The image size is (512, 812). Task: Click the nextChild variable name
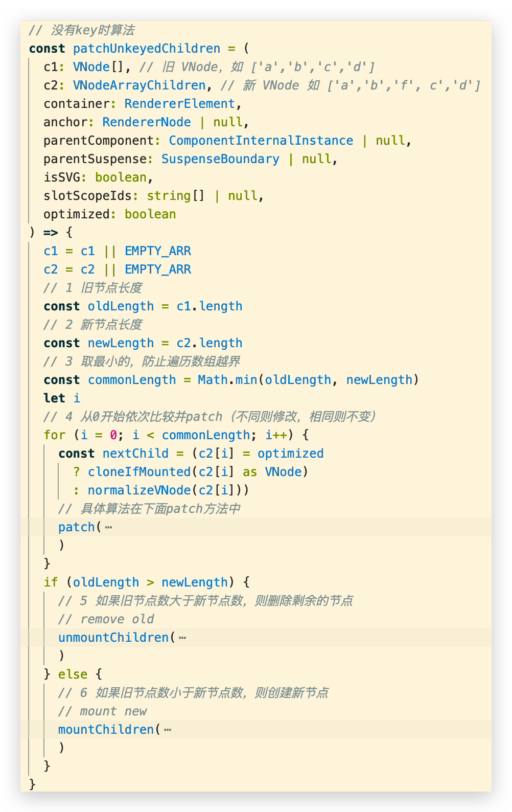[135, 454]
